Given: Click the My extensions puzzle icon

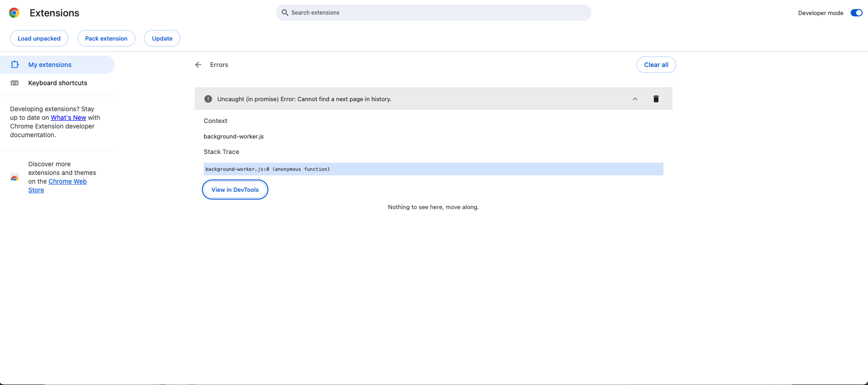Looking at the screenshot, I should (x=15, y=65).
